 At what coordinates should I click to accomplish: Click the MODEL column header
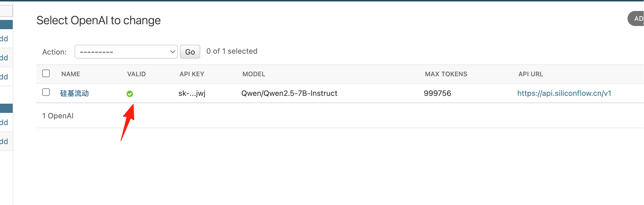(254, 74)
